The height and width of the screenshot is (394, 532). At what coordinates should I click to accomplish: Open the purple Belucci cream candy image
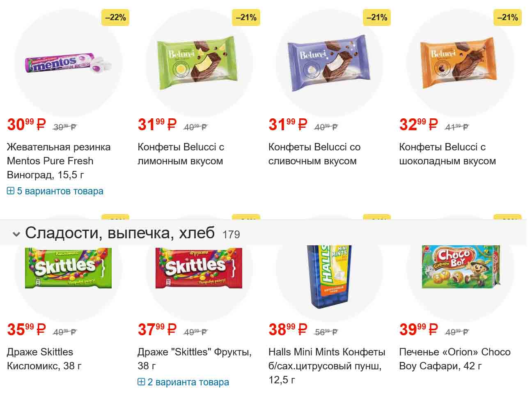coord(329,62)
